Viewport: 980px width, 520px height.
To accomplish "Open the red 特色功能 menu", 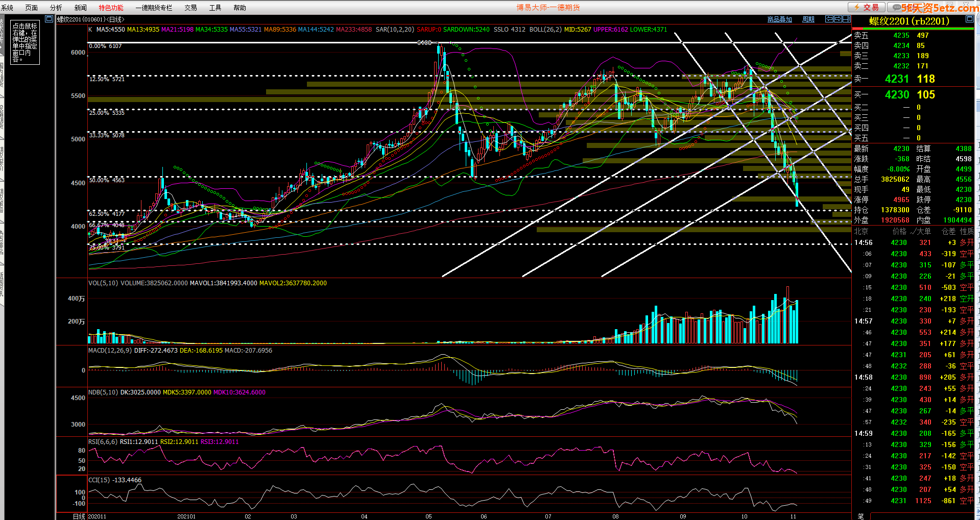I will (x=111, y=8).
